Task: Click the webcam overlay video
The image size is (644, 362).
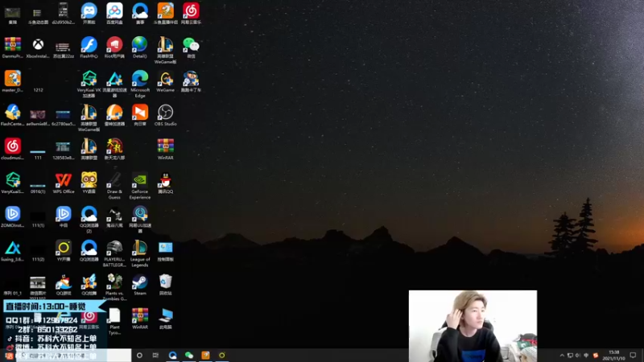Action: click(x=473, y=326)
